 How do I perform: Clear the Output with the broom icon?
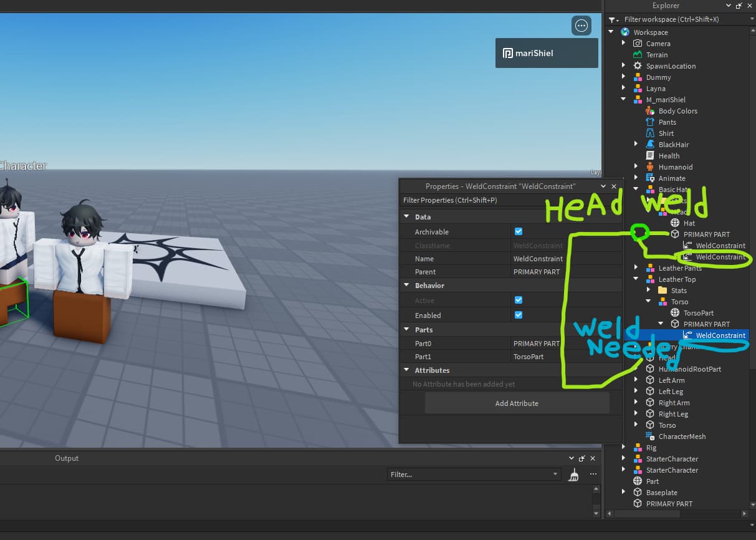click(x=573, y=475)
